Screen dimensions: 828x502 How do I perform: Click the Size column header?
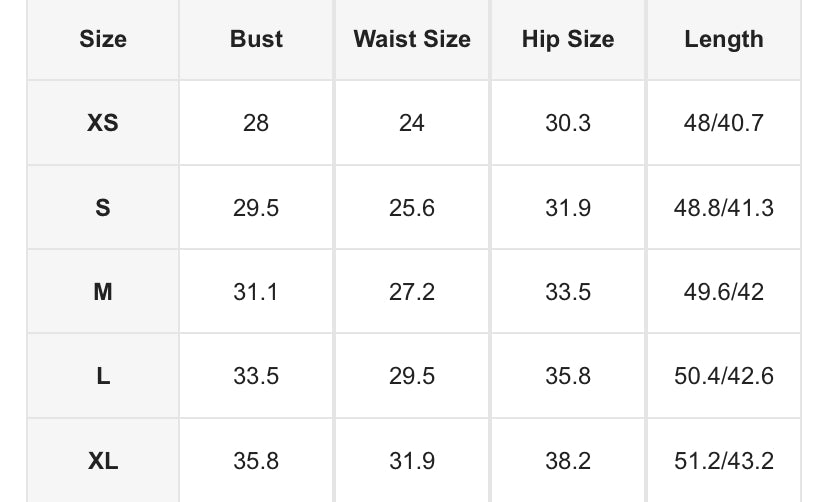click(103, 40)
